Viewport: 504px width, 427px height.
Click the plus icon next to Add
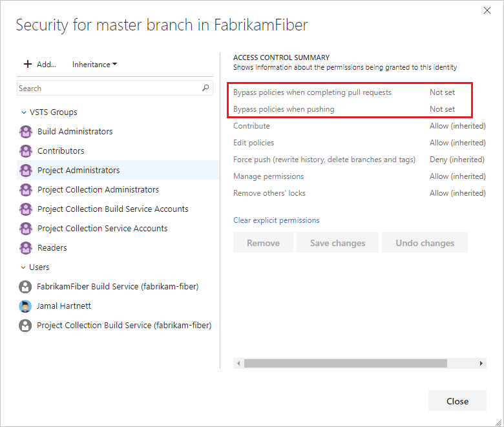(x=28, y=64)
